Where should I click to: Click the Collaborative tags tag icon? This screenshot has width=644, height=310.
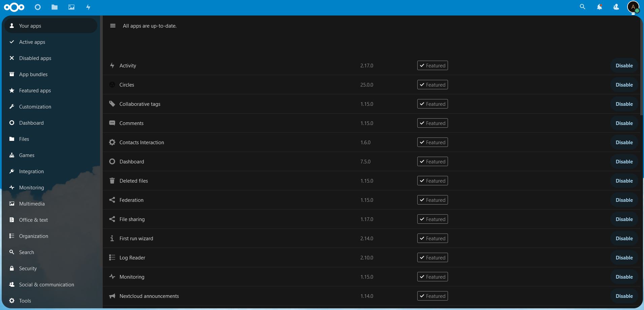tap(112, 104)
